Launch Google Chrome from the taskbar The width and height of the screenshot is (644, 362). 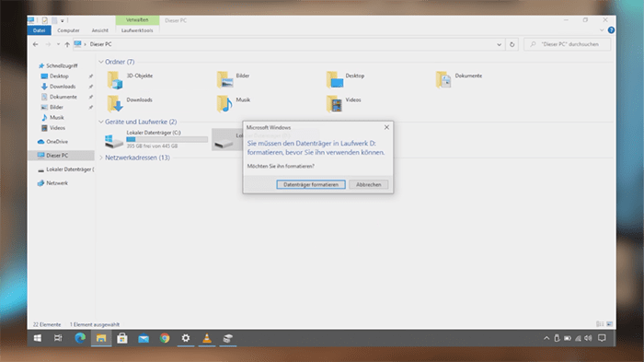coord(165,338)
